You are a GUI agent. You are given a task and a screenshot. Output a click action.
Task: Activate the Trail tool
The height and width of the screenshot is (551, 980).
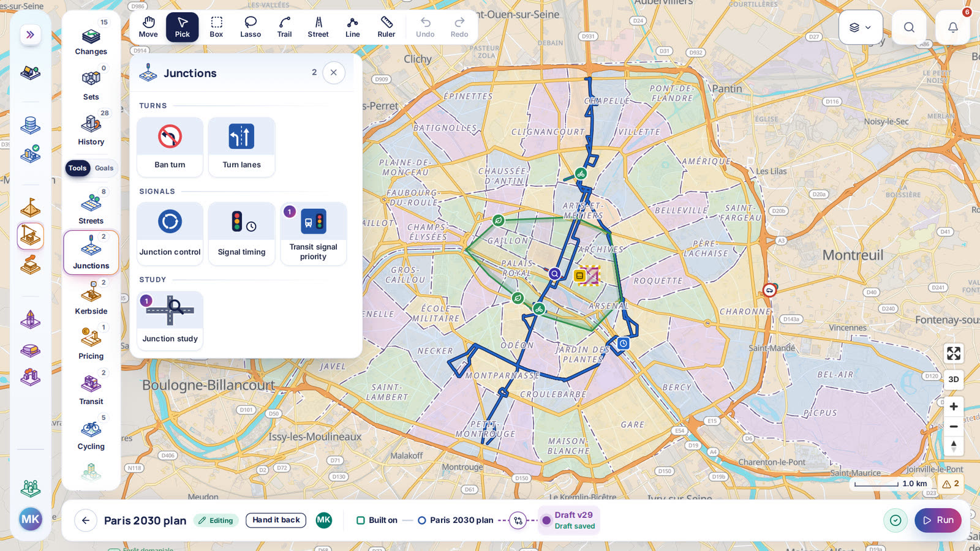[x=284, y=27]
